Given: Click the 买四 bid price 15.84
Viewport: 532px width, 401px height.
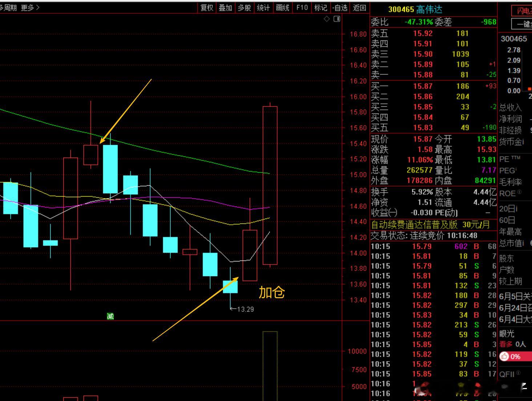Looking at the screenshot, I should (423, 117).
